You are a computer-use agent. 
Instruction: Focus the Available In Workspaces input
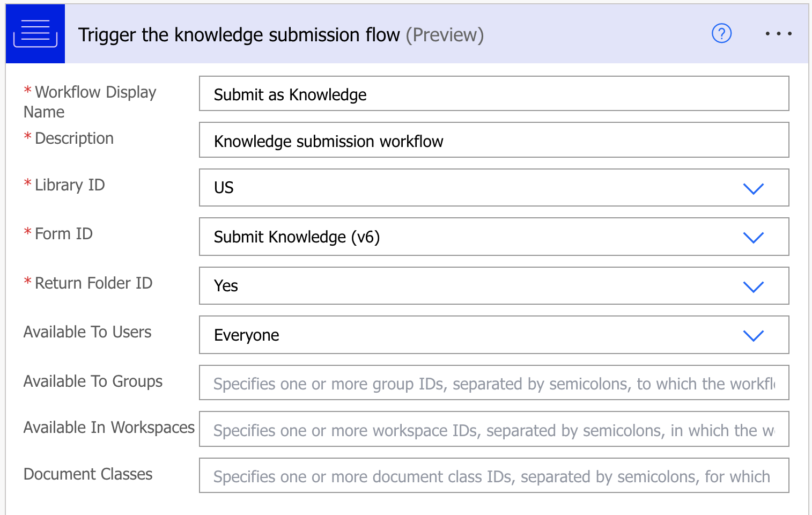pos(493,430)
